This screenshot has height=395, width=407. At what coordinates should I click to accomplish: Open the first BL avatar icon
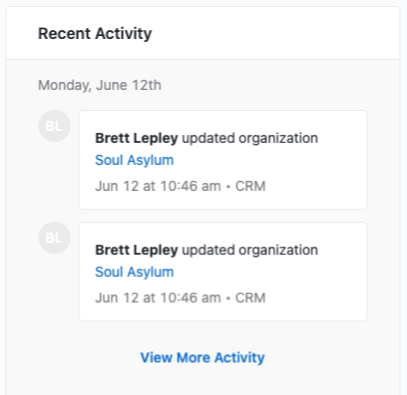coord(54,126)
